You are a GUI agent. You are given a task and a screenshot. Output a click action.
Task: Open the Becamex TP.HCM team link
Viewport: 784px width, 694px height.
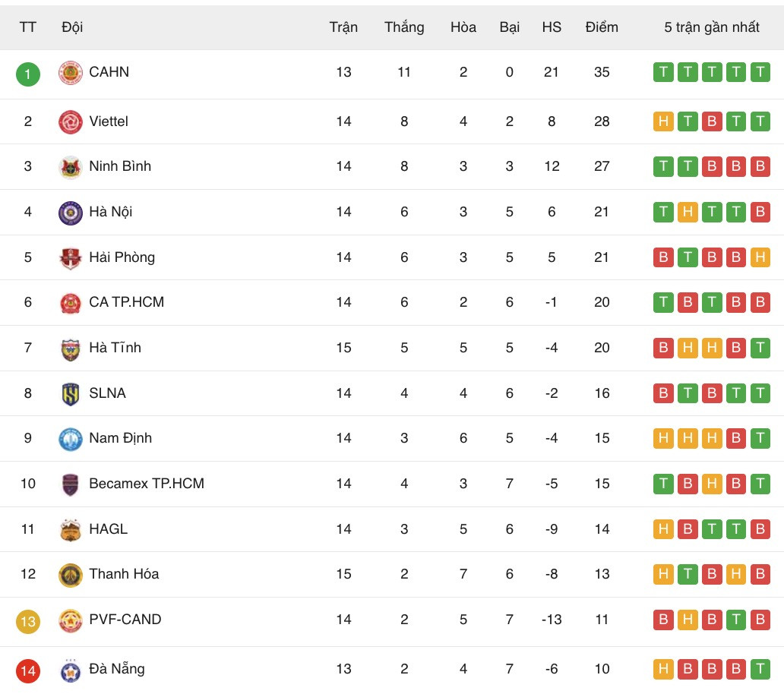click(146, 484)
